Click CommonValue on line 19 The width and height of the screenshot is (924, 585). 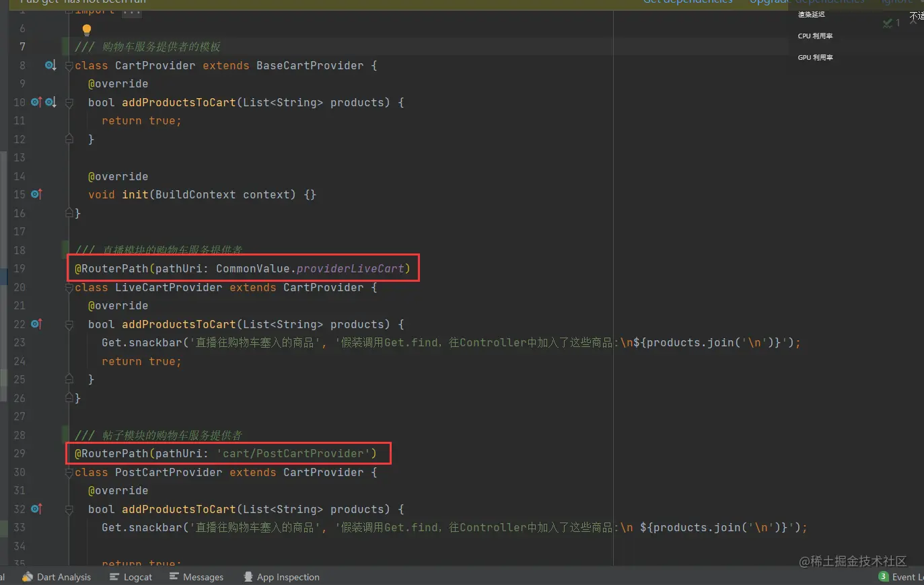(x=253, y=268)
